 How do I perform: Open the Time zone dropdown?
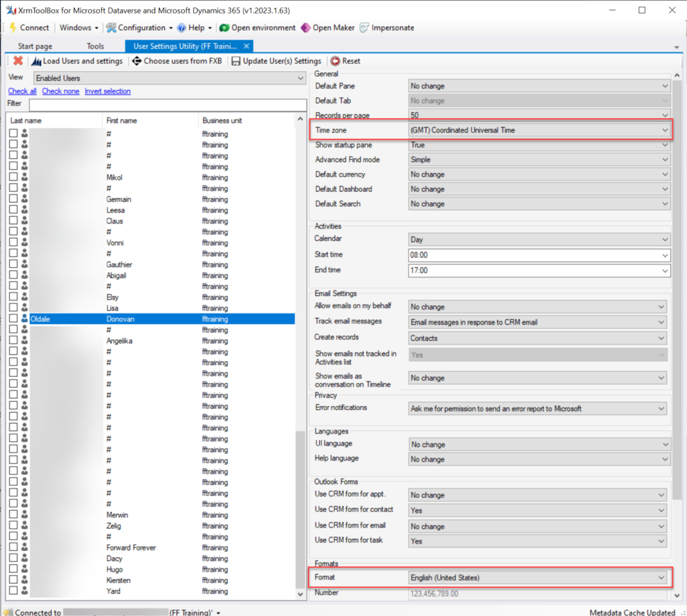coord(539,130)
